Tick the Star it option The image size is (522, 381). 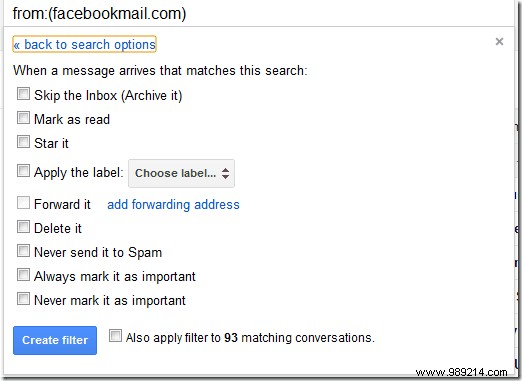pyautogui.click(x=23, y=142)
